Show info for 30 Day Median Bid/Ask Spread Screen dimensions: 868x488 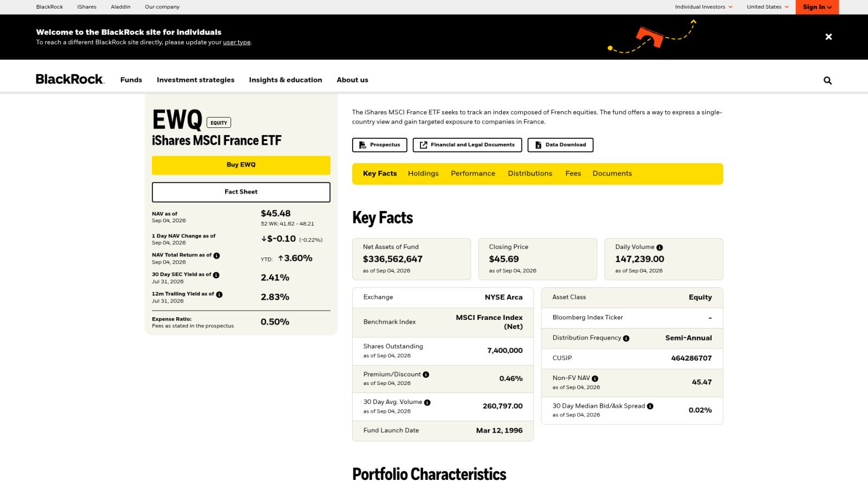coord(650,406)
